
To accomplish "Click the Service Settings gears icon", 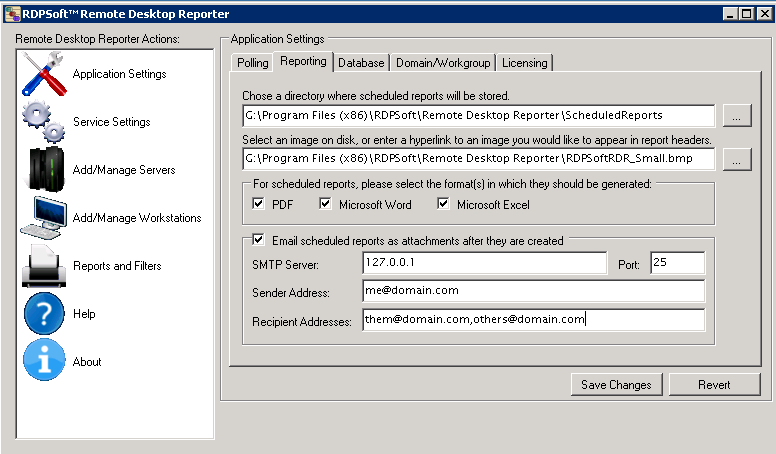I will click(x=44, y=121).
